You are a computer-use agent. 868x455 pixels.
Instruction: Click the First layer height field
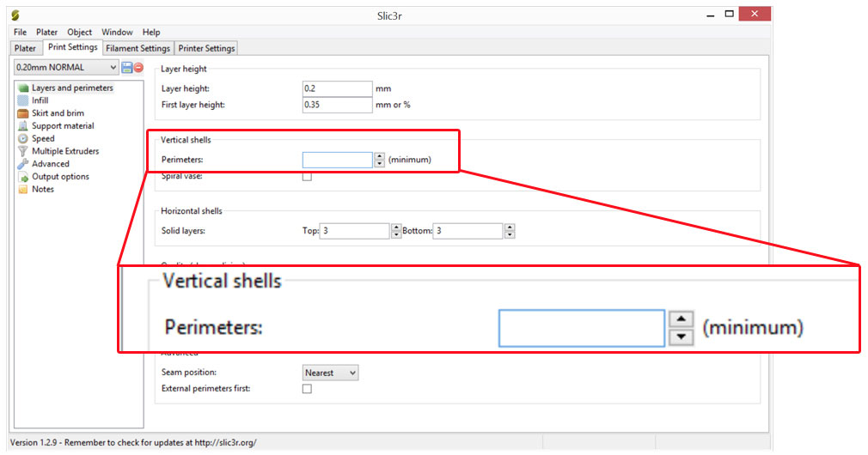(337, 105)
